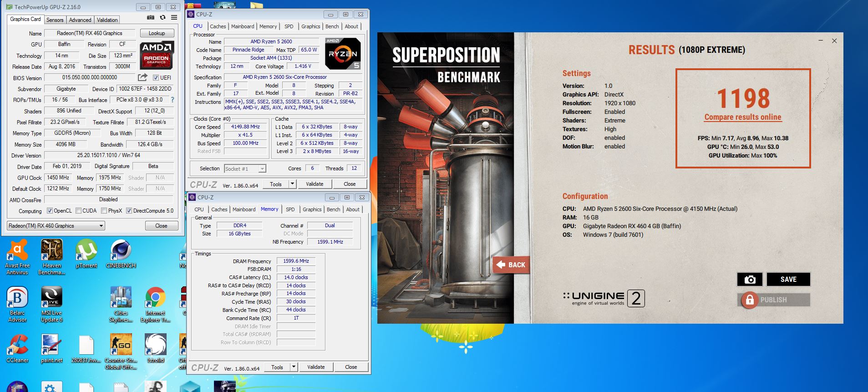Click the Lookup button in GPU-Z
868x392 pixels.
click(157, 33)
